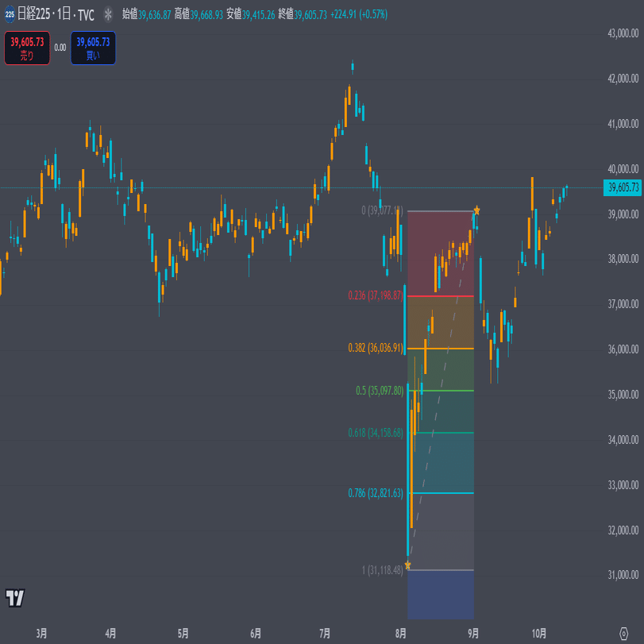Viewport: 644px width, 644px height.
Task: Click 38,000.00 on the price axis
Action: 623,259
